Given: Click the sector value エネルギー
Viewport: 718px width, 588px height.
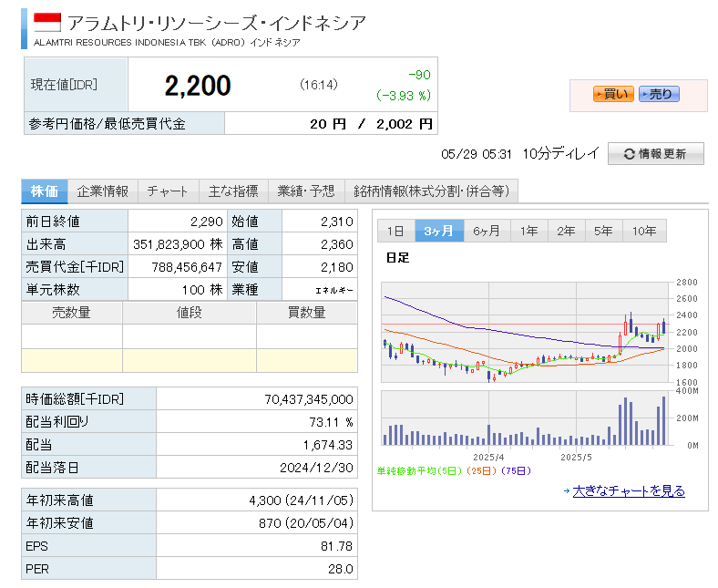Looking at the screenshot, I should pos(334,290).
